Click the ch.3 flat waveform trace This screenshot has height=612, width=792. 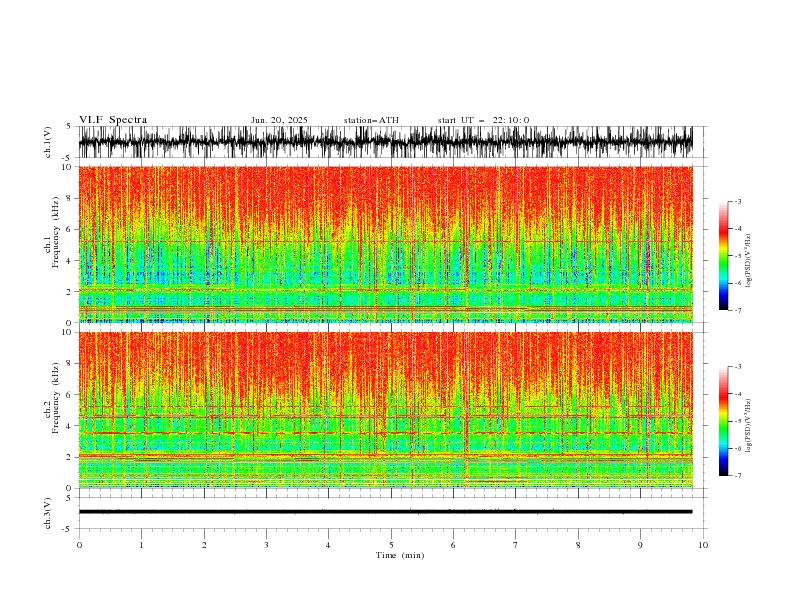(x=385, y=512)
